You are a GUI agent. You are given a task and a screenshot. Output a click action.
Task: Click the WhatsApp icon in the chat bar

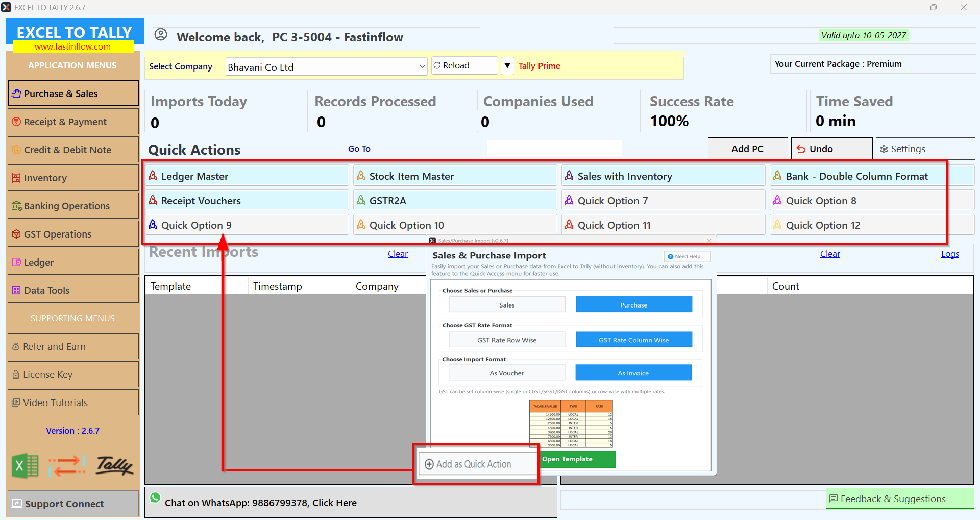click(x=156, y=498)
